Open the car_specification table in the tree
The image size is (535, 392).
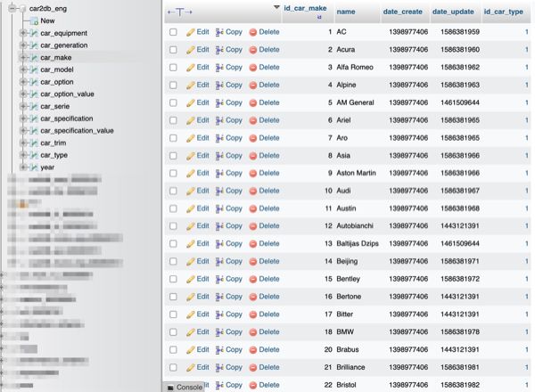(67, 118)
